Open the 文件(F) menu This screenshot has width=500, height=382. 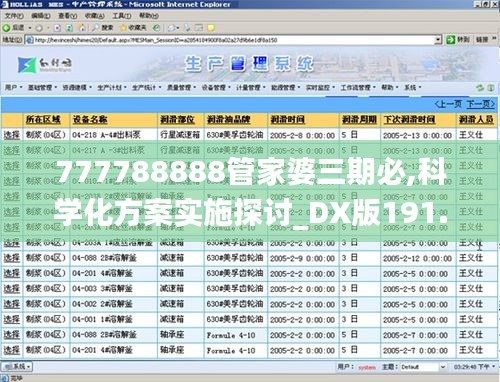(14, 16)
